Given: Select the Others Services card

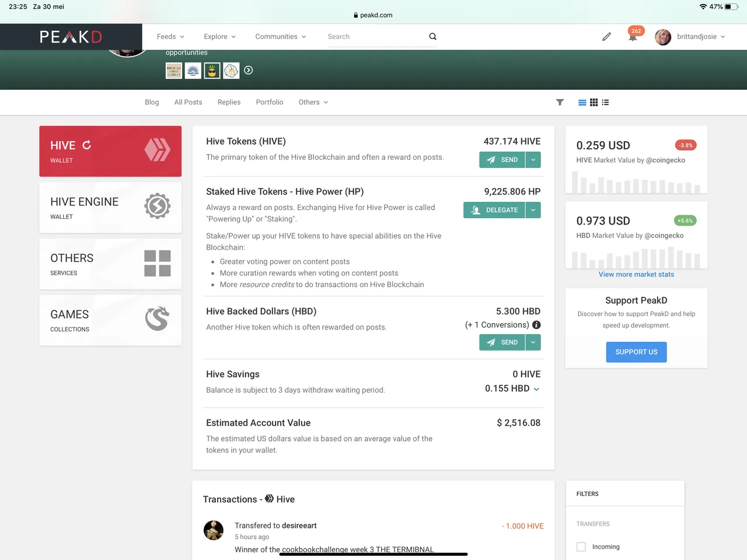Looking at the screenshot, I should coord(110,264).
